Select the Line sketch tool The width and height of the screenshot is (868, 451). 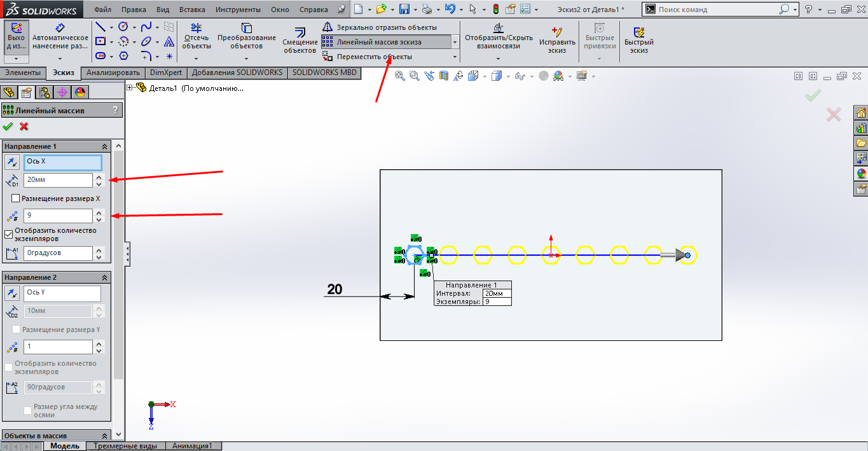tap(100, 27)
